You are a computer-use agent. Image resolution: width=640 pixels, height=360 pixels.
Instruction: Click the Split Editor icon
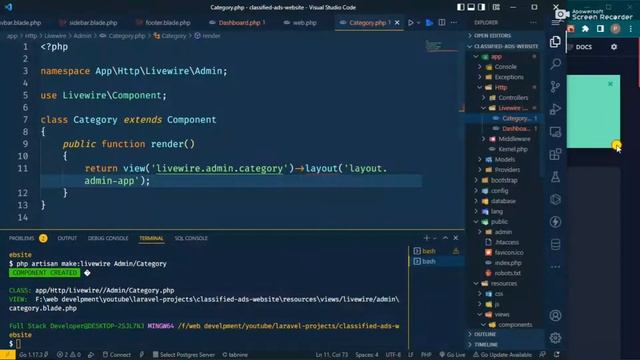pos(442,23)
